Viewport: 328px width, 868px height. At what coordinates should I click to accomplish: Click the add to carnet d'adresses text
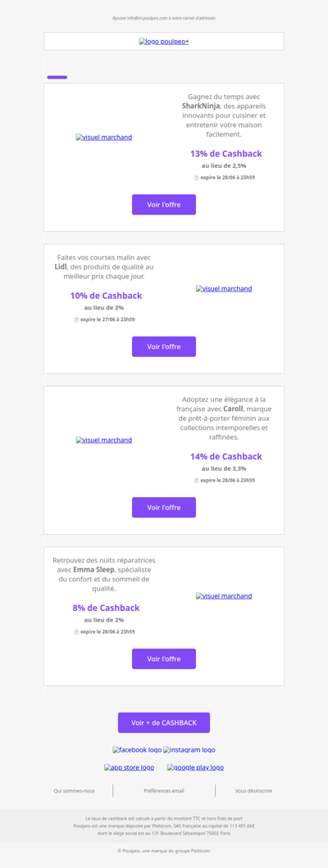pyautogui.click(x=164, y=18)
